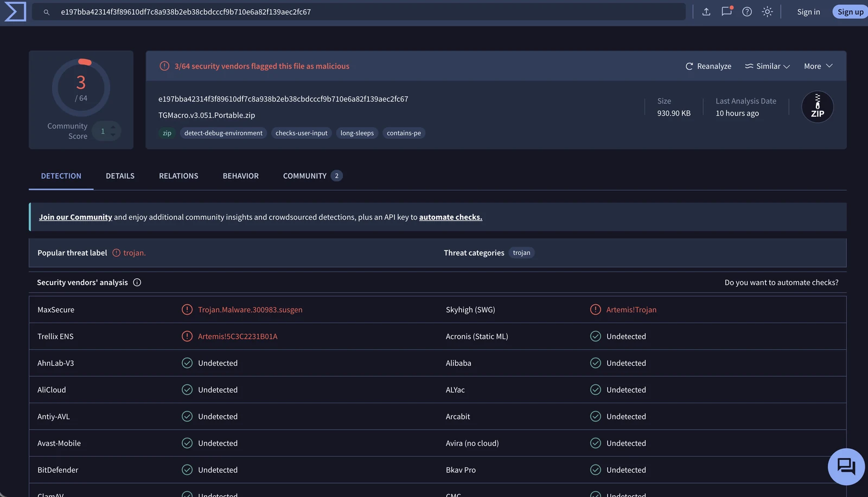Click Trojan.Malware.300983.susgen detection text
The height and width of the screenshot is (497, 868).
pyautogui.click(x=250, y=309)
